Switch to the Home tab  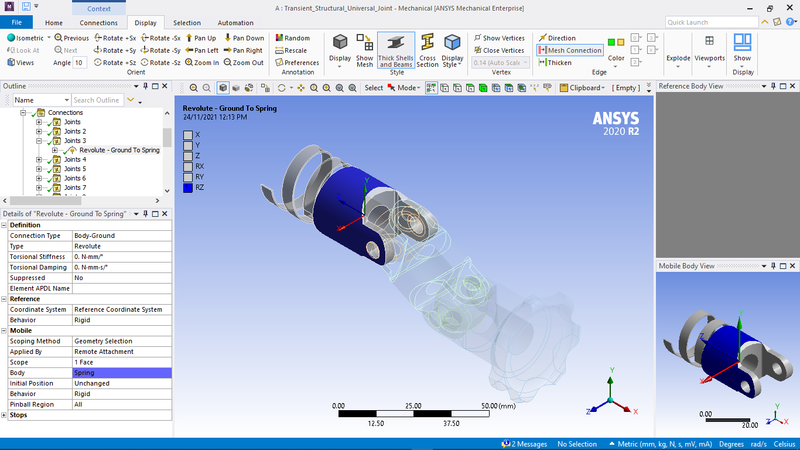click(x=54, y=22)
